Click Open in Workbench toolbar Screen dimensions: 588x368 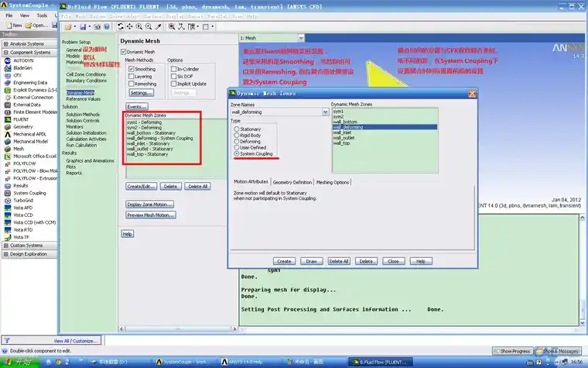point(36,25)
